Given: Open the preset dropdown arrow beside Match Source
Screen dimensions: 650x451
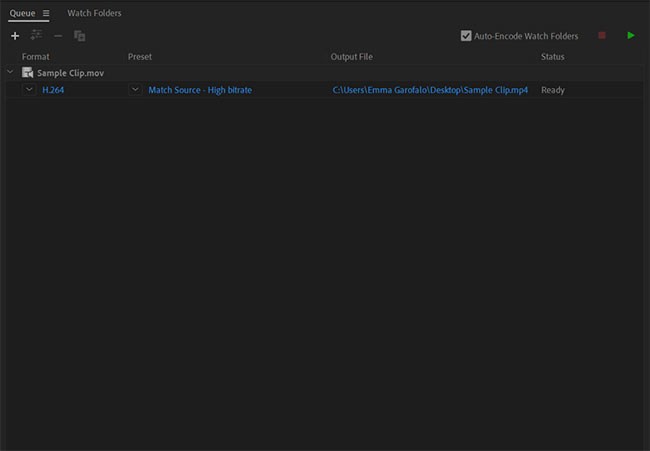Looking at the screenshot, I should point(135,90).
